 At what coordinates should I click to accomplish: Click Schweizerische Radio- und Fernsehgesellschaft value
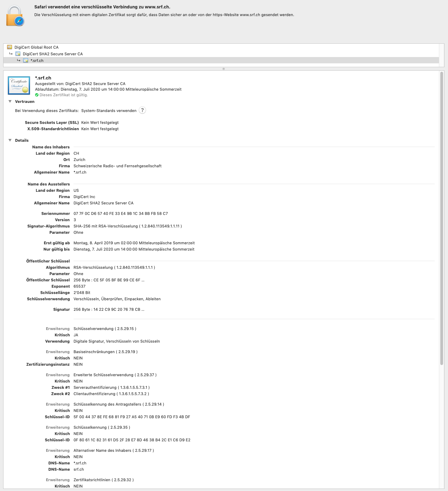[117, 166]
